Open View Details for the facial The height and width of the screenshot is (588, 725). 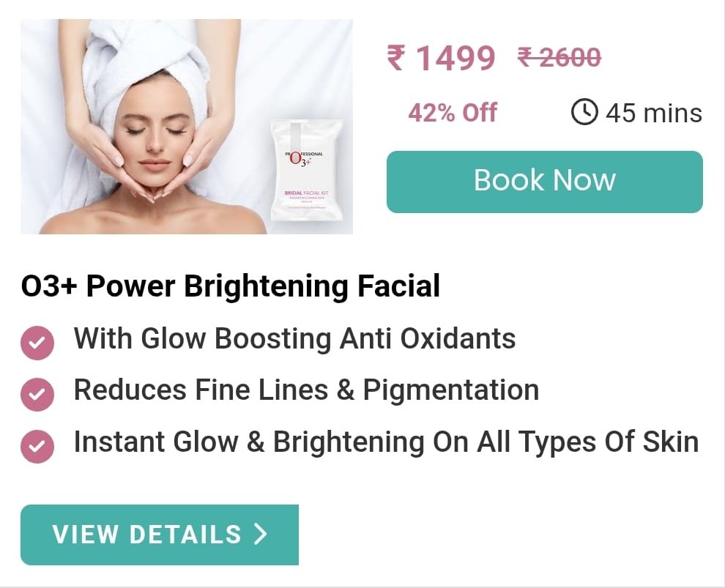[160, 535]
